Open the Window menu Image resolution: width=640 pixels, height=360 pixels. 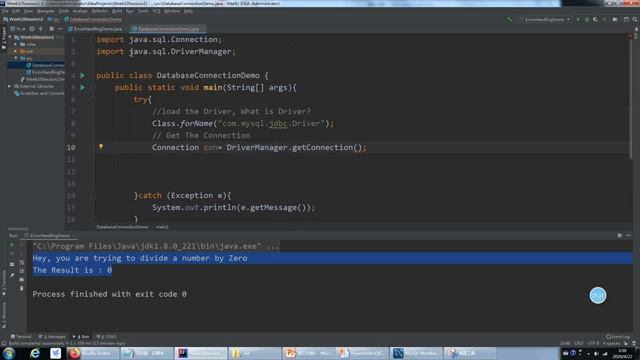point(172,11)
